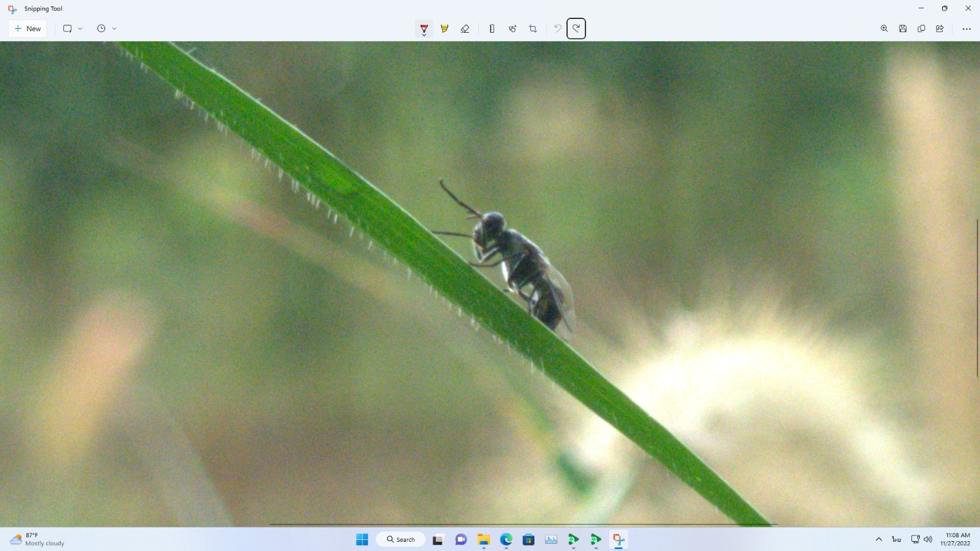Open Microsoft Store from taskbar

pyautogui.click(x=529, y=539)
